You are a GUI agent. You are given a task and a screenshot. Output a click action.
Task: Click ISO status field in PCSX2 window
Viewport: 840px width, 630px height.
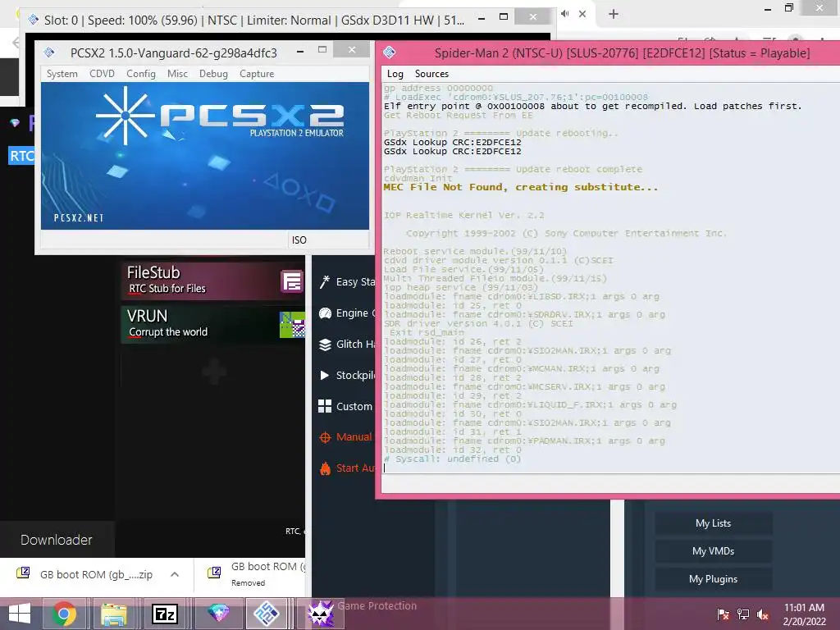coord(328,240)
